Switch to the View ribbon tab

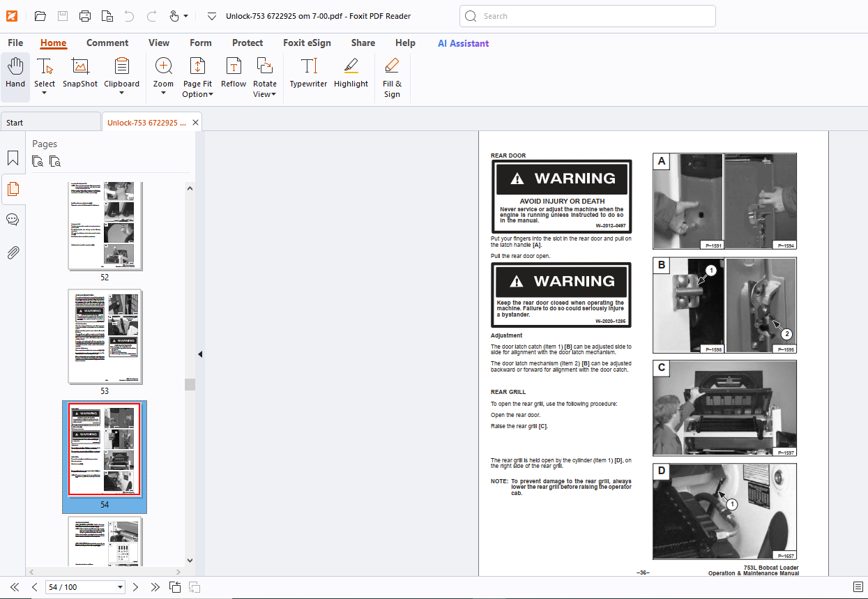(159, 43)
